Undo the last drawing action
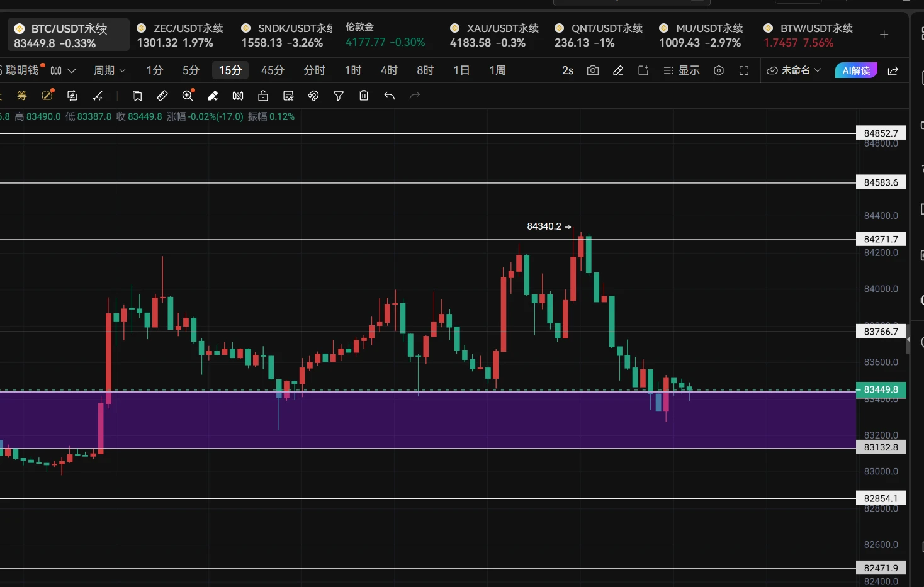 [x=389, y=96]
